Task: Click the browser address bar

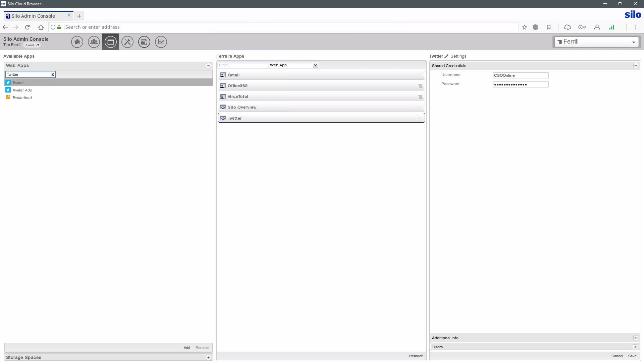Action: pos(291,27)
